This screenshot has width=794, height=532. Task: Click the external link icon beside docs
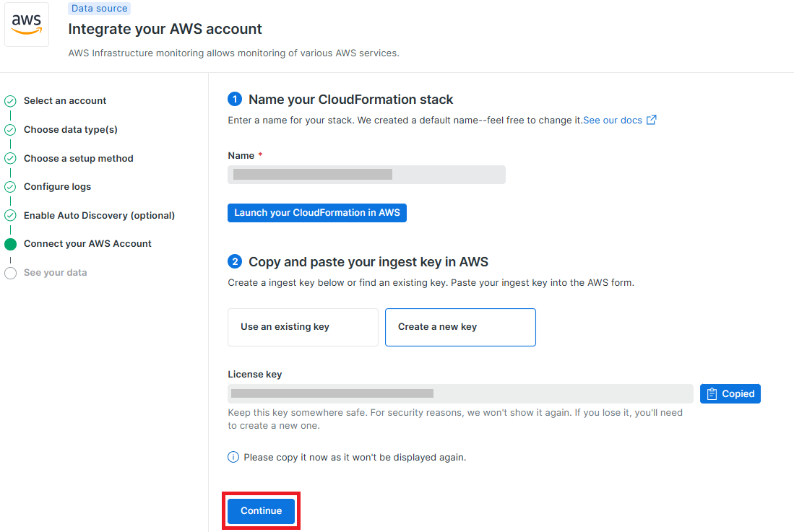coord(652,120)
